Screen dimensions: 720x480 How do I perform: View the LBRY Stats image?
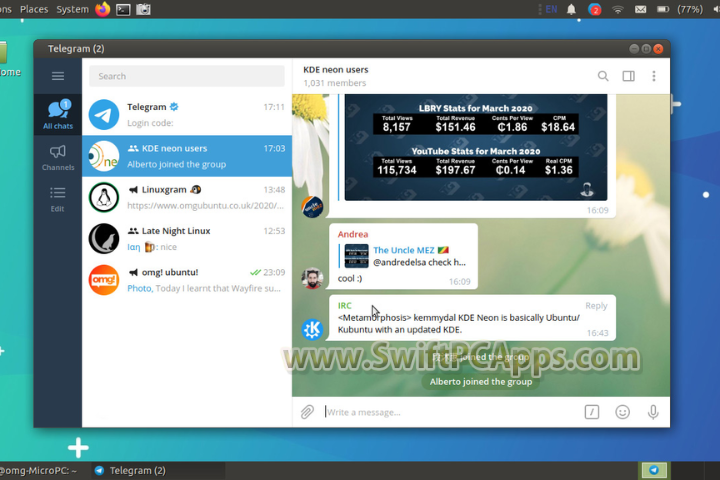476,147
